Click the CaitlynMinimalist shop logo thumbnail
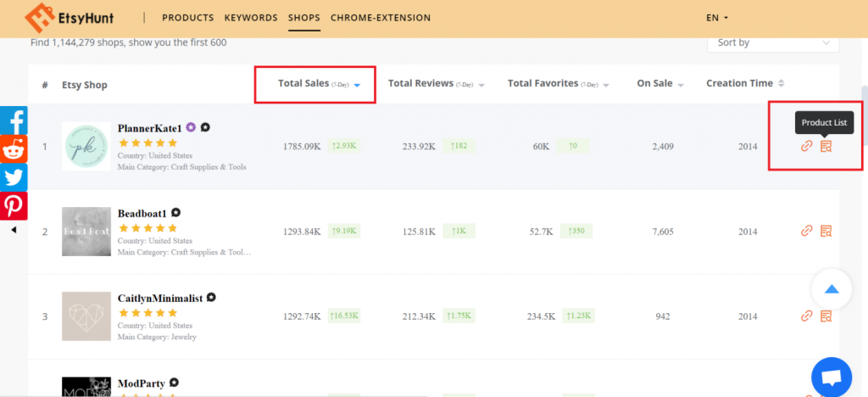 tap(86, 316)
